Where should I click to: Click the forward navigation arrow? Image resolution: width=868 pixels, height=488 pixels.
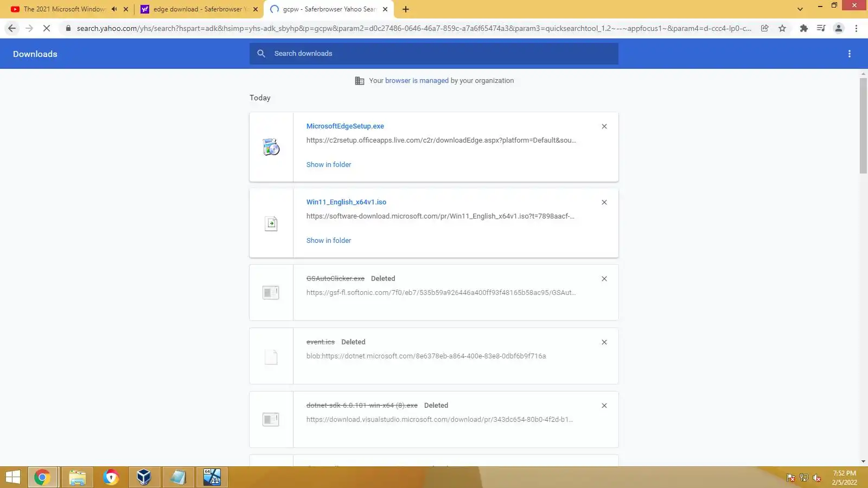pyautogui.click(x=29, y=28)
